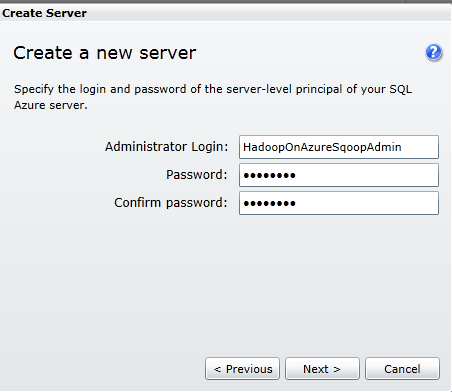The width and height of the screenshot is (452, 392).
Task: Select the Confirm password input field
Action: (339, 203)
